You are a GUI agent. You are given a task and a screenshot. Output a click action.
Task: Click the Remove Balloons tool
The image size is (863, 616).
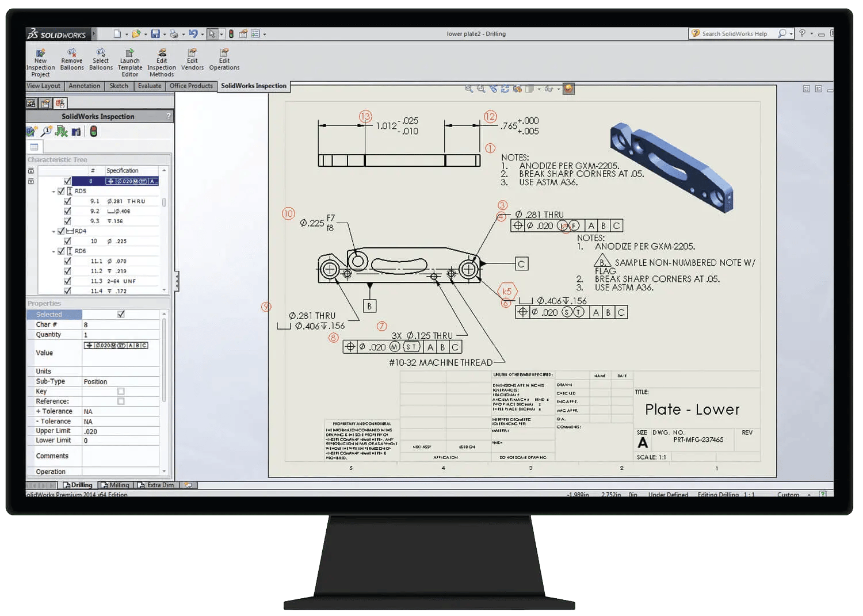(x=72, y=60)
